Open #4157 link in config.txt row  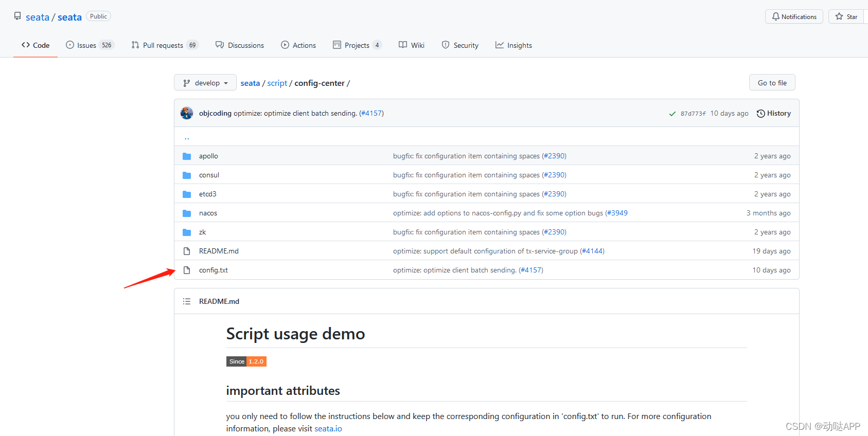click(x=531, y=270)
